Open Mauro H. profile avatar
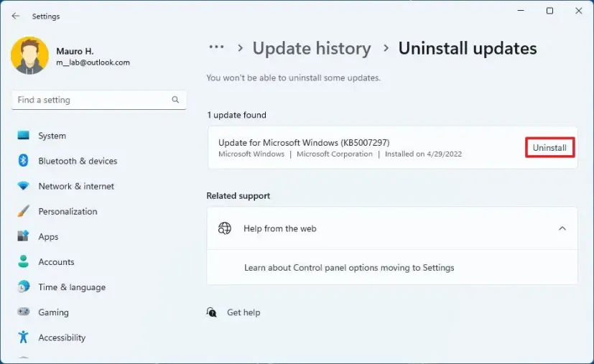This screenshot has width=594, height=364. (x=29, y=55)
